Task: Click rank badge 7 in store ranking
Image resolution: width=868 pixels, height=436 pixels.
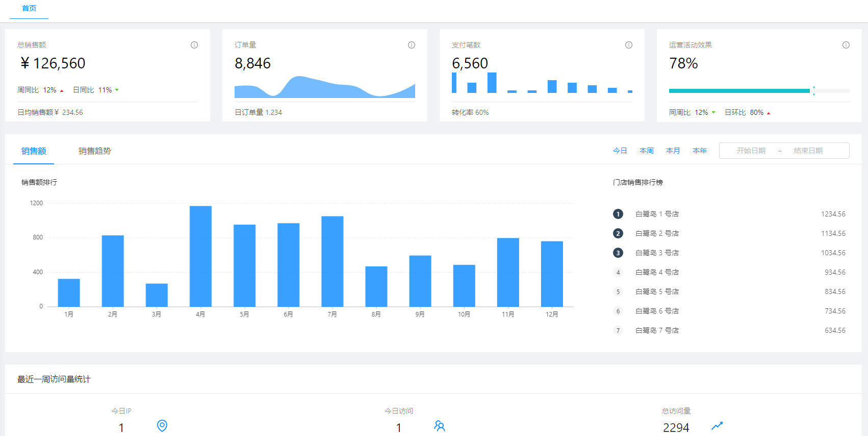Action: pos(618,330)
